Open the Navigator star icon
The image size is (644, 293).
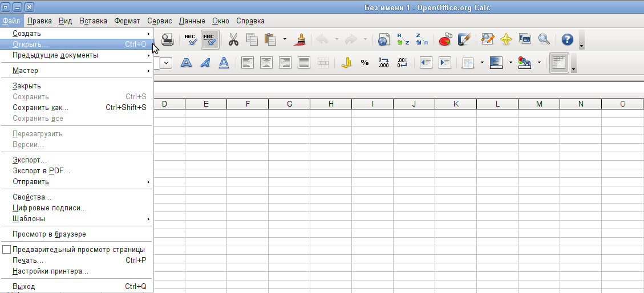506,39
